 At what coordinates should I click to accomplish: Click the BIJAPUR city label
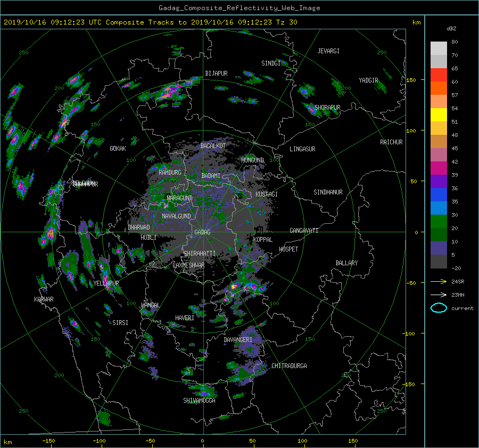[216, 74]
